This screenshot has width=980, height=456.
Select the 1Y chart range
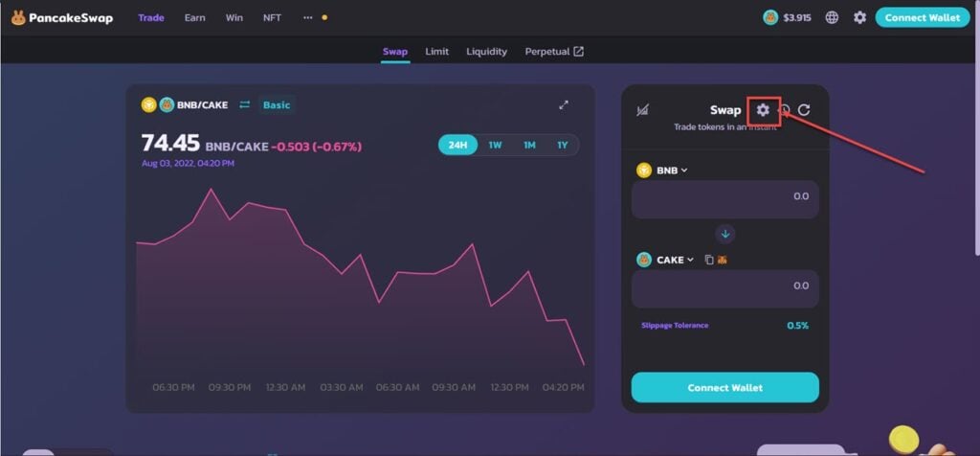[563, 145]
